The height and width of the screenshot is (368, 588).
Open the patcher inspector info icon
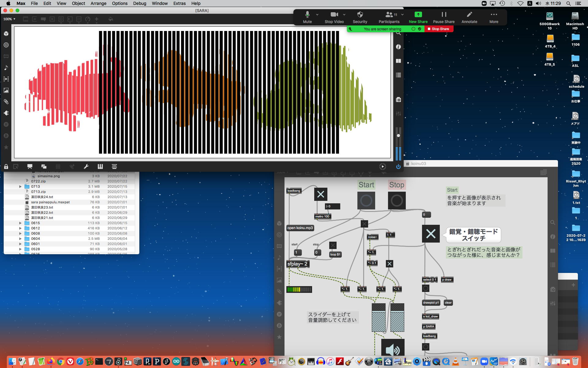point(398,47)
